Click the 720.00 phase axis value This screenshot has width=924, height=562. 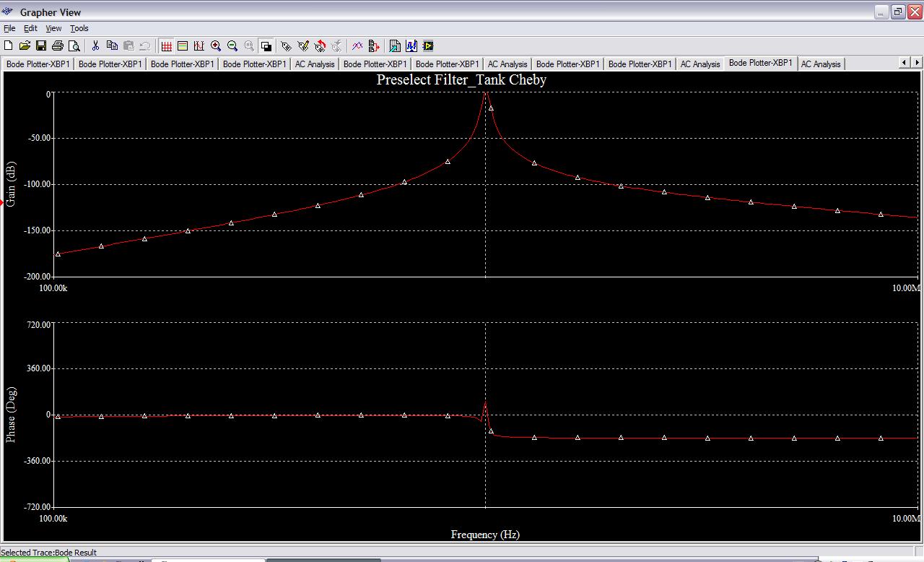pos(39,324)
